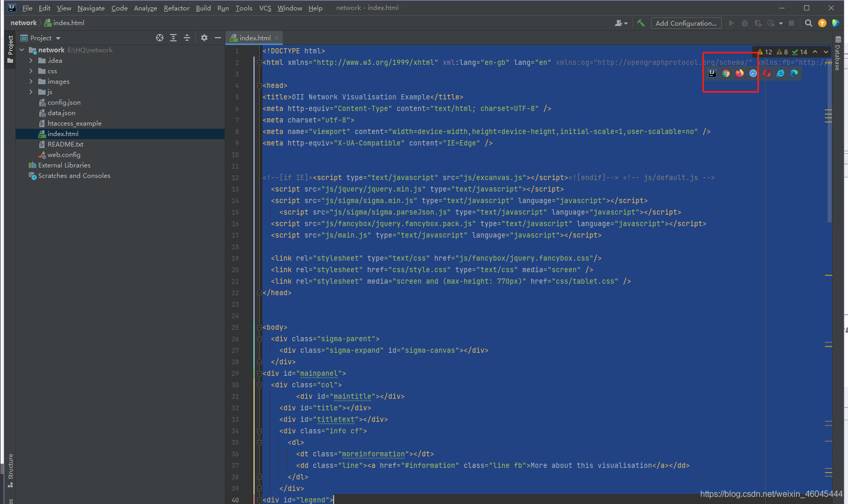The height and width of the screenshot is (504, 848).
Task: Open the Help menu
Action: click(315, 8)
